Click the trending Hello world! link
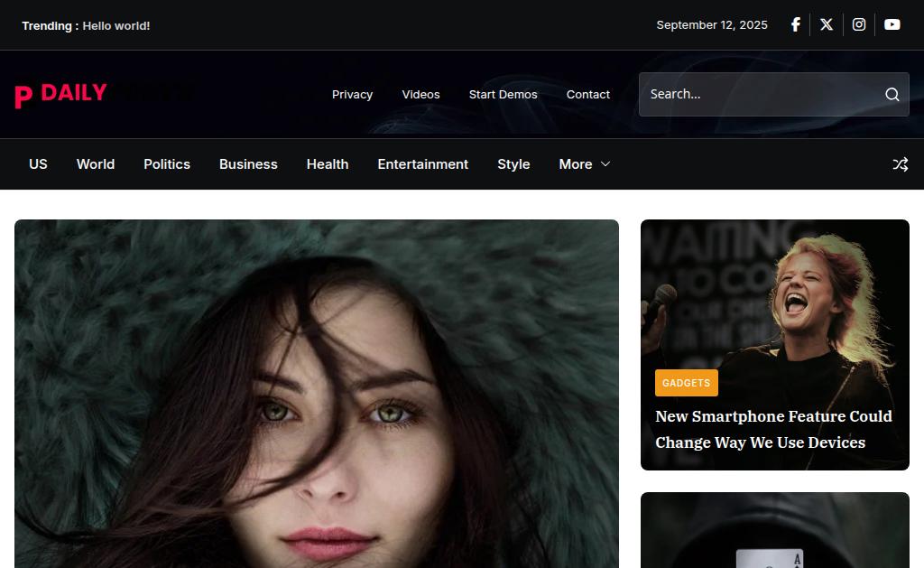924x568 pixels. (116, 25)
